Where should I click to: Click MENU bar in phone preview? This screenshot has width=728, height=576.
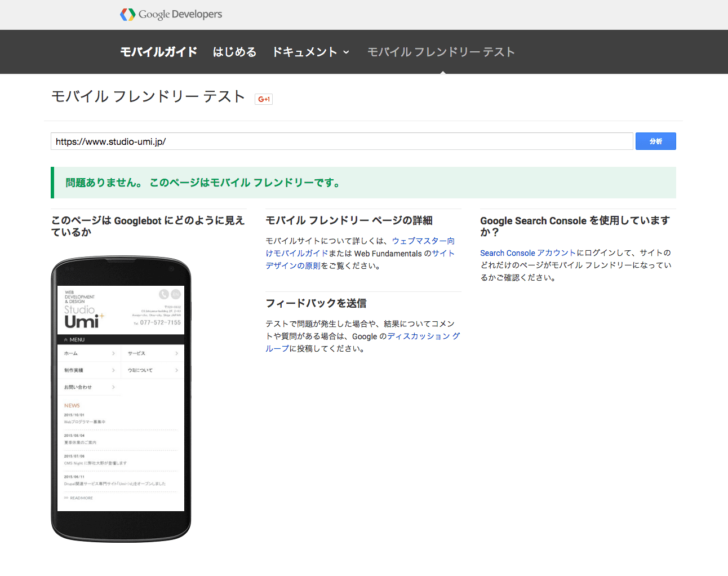pyautogui.click(x=121, y=340)
